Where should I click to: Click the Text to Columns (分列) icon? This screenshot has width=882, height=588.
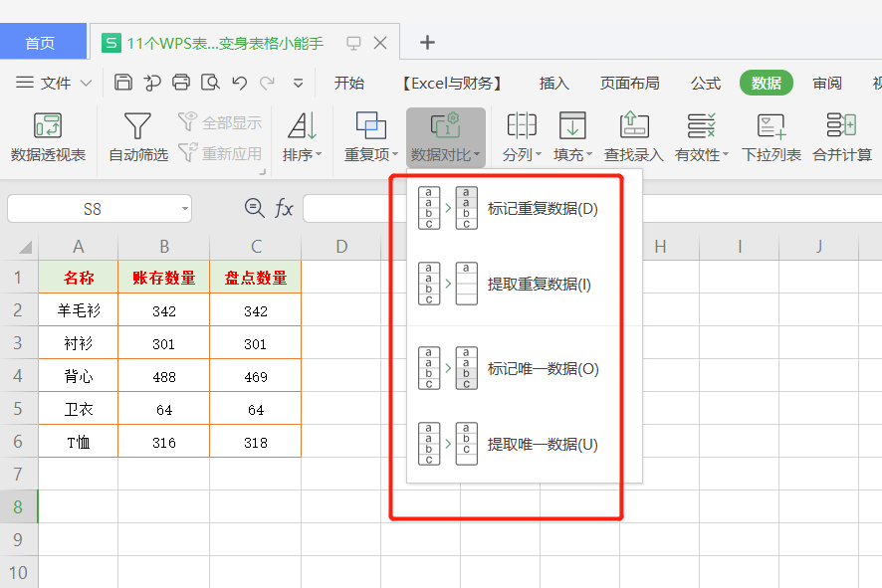(x=522, y=125)
